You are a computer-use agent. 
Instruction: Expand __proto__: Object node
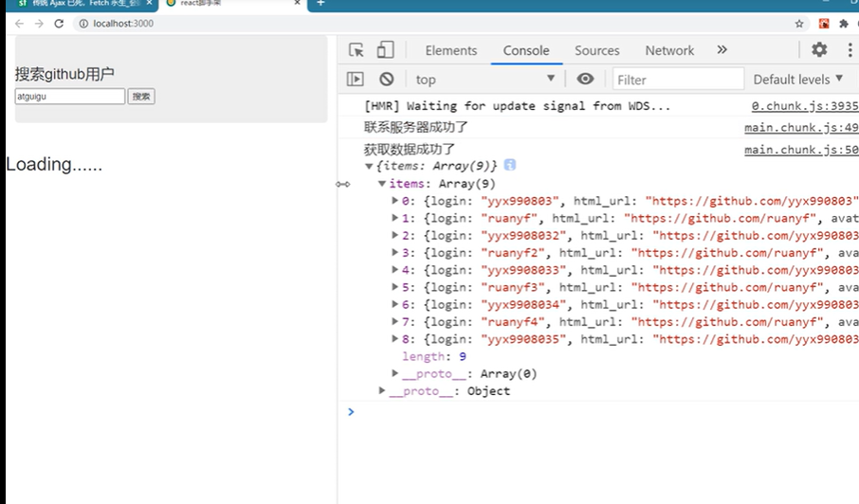(x=382, y=390)
